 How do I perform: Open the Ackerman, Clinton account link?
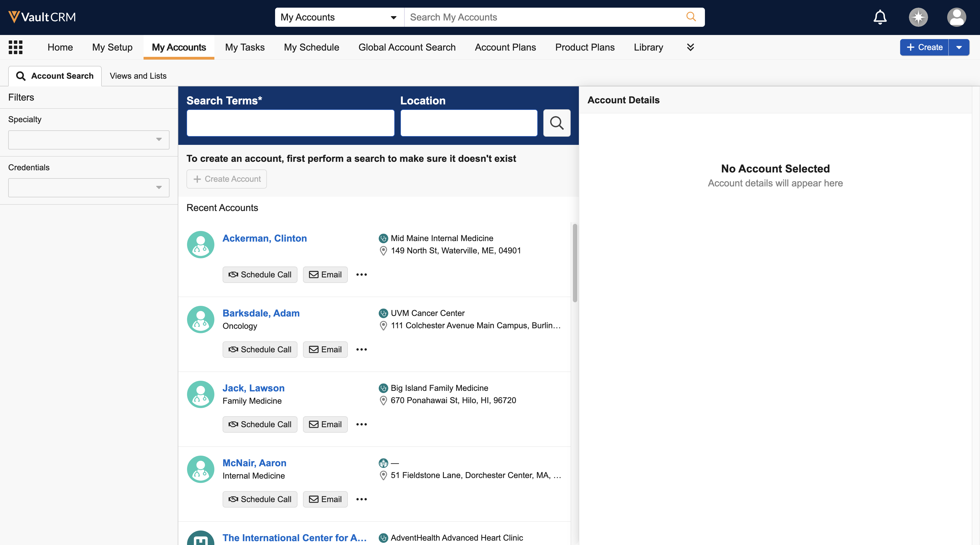coord(264,238)
